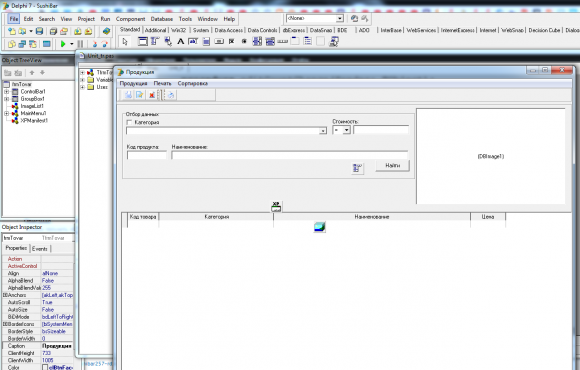Click the Color property swatch clBtnFace
The image size is (580, 370).
(x=45, y=367)
